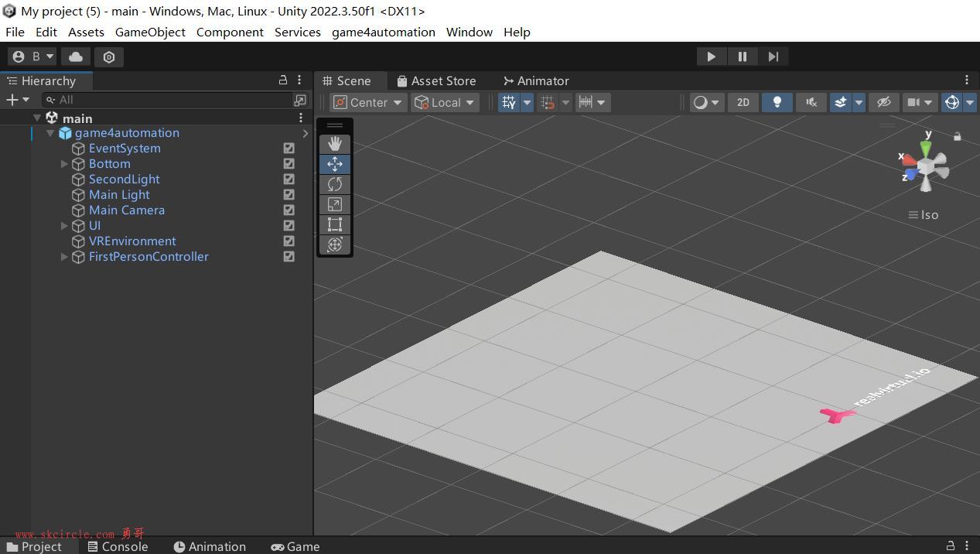Focus the Hierarchy search field
980x554 pixels.
tap(167, 100)
